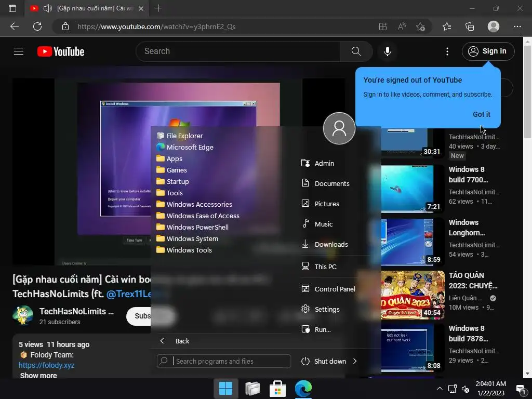Open Collections icon in Edge toolbar
Viewport: 532px width, 399px height.
click(x=470, y=26)
